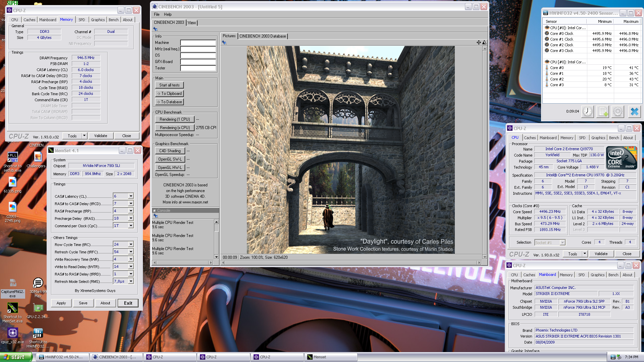The height and width of the screenshot is (362, 644).
Task: Open Command per Clock dropdown in MemSet
Action: (131, 226)
